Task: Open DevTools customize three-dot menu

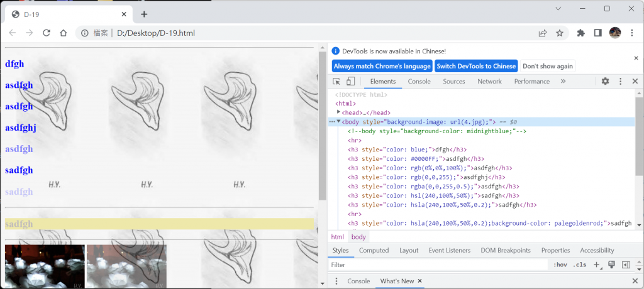Action: click(x=621, y=81)
